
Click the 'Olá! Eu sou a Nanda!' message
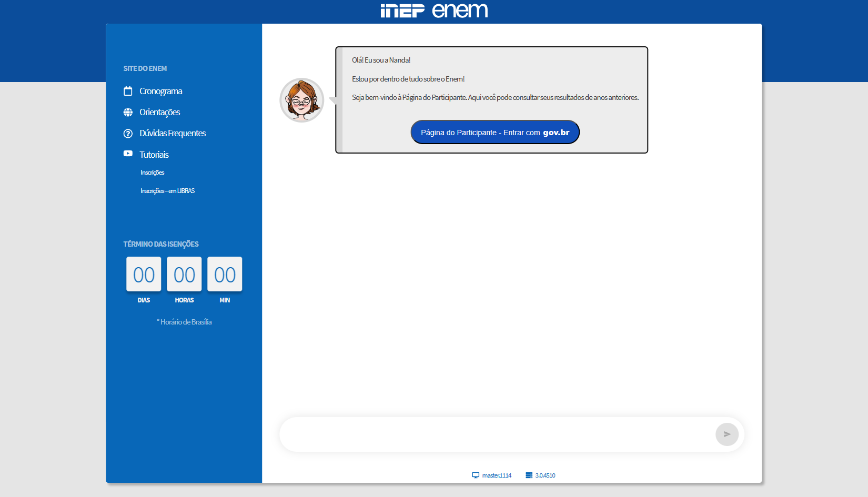[x=381, y=60]
